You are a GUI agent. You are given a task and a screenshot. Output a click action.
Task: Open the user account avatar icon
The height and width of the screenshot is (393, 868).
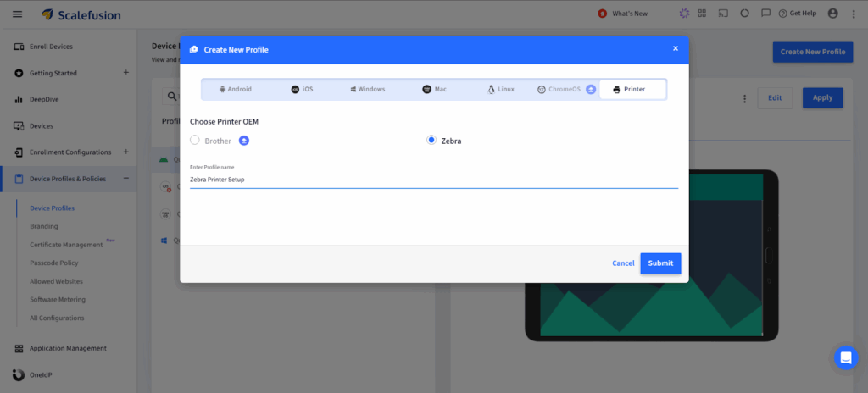coord(832,14)
